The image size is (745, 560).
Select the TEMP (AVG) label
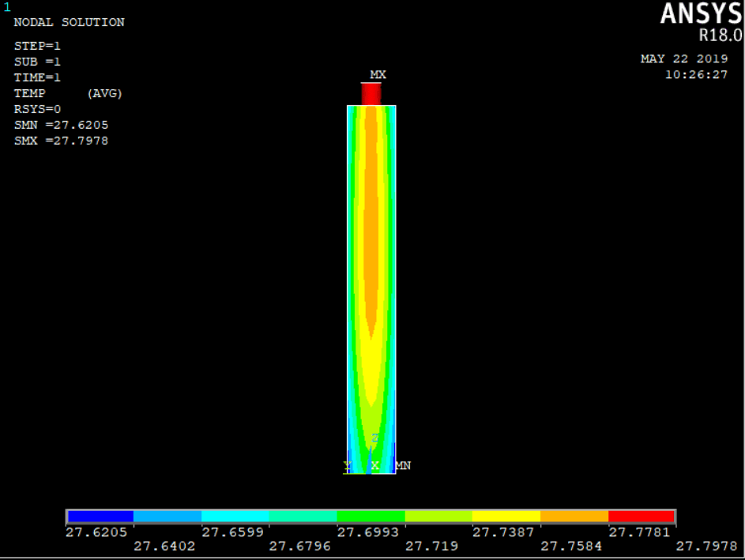68,93
